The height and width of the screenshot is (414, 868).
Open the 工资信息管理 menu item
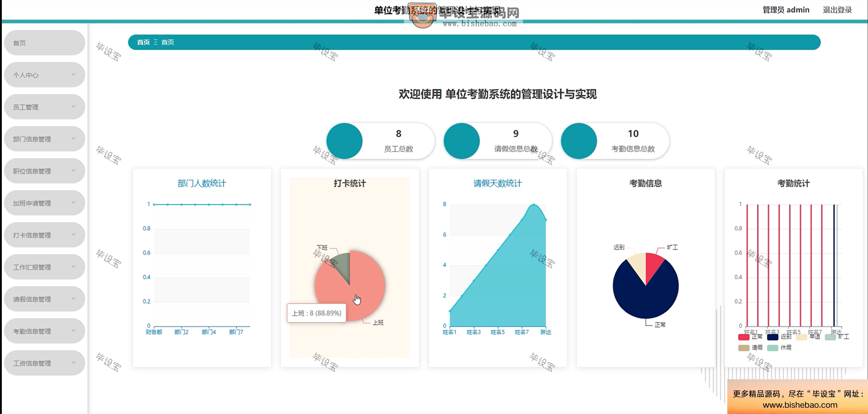44,363
